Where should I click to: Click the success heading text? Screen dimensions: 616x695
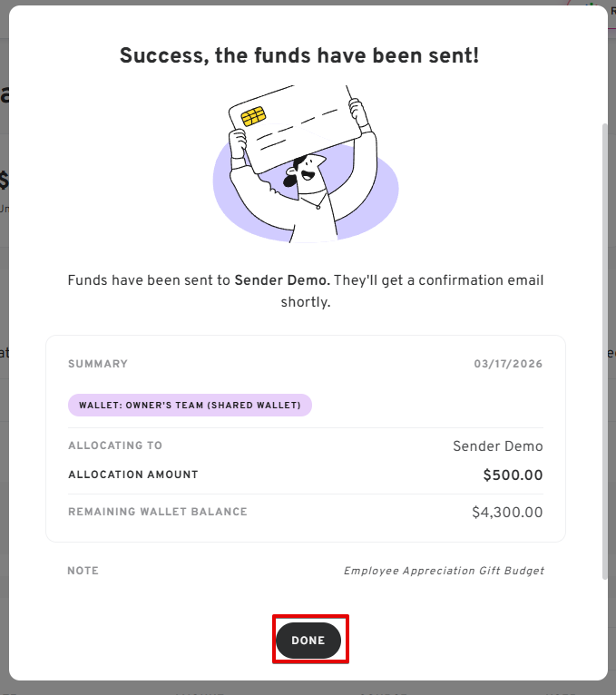click(299, 56)
